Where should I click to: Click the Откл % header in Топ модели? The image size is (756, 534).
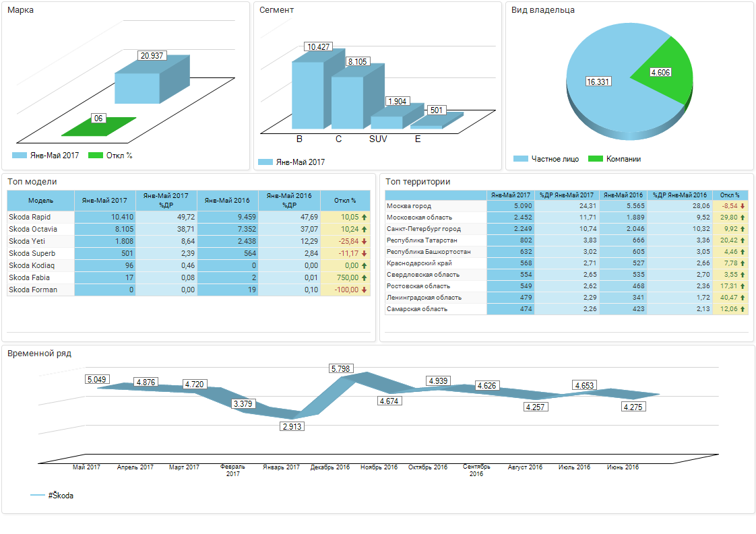[x=345, y=201]
